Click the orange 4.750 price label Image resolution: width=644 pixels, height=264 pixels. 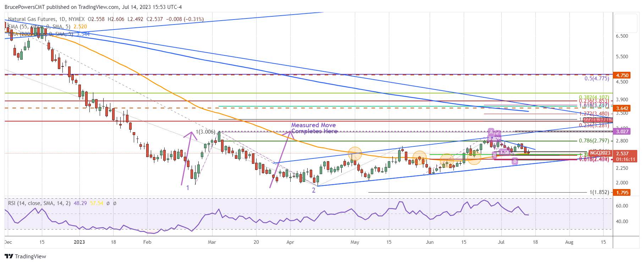tap(622, 75)
